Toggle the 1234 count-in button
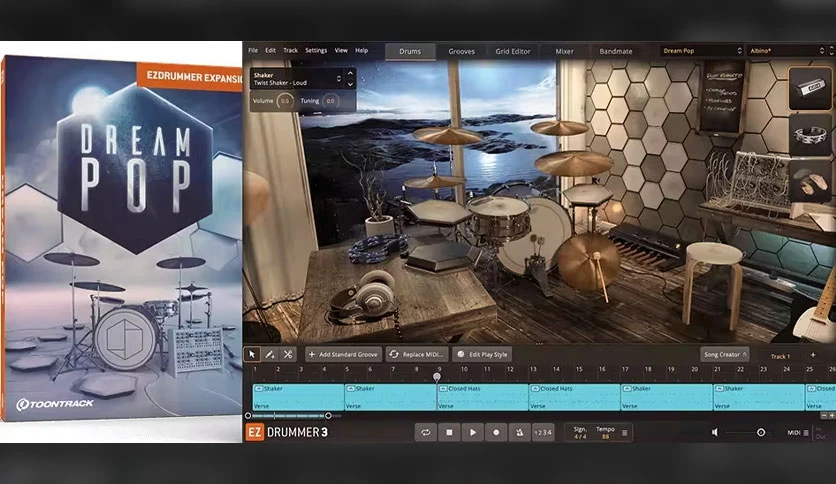The height and width of the screenshot is (484, 836). coord(543,432)
